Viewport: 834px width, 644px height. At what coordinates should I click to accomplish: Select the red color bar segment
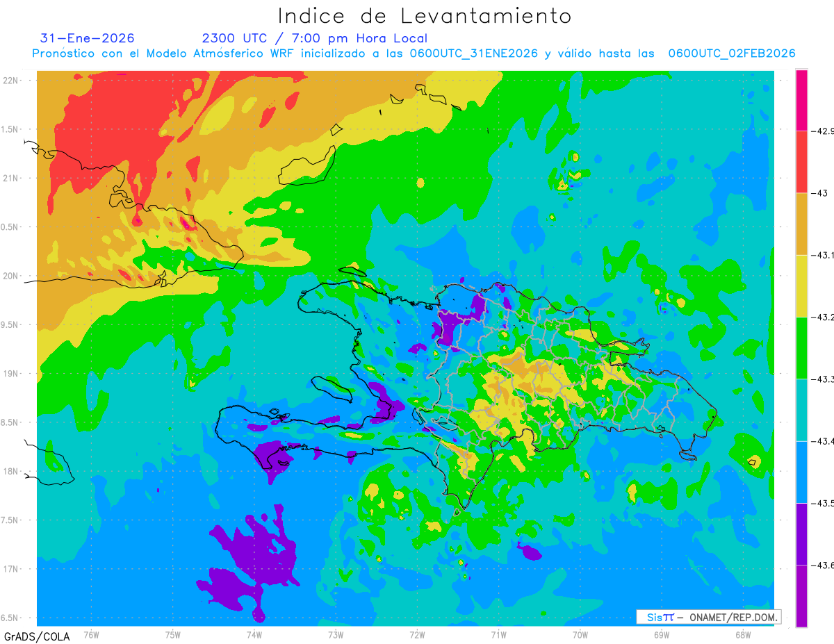click(801, 162)
